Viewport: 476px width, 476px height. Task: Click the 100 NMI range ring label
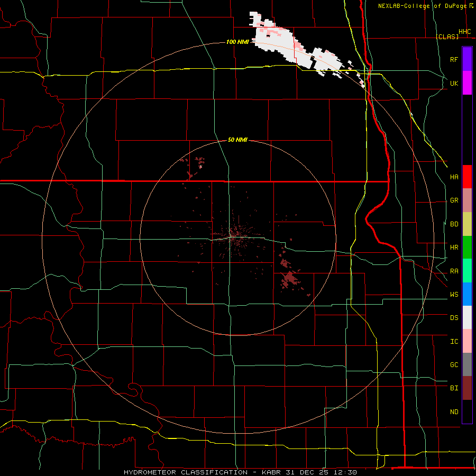[237, 42]
